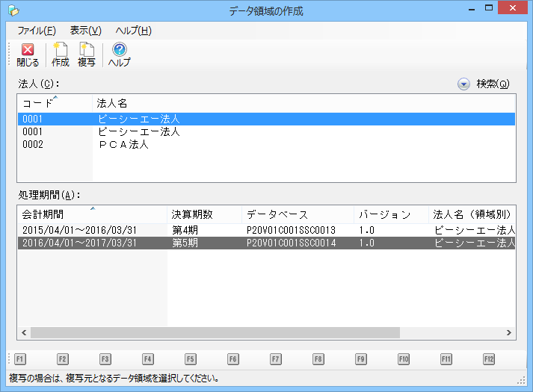Image resolution: width=533 pixels, height=392 pixels.
Task: Click the application icon in the title bar
Action: click(x=13, y=10)
